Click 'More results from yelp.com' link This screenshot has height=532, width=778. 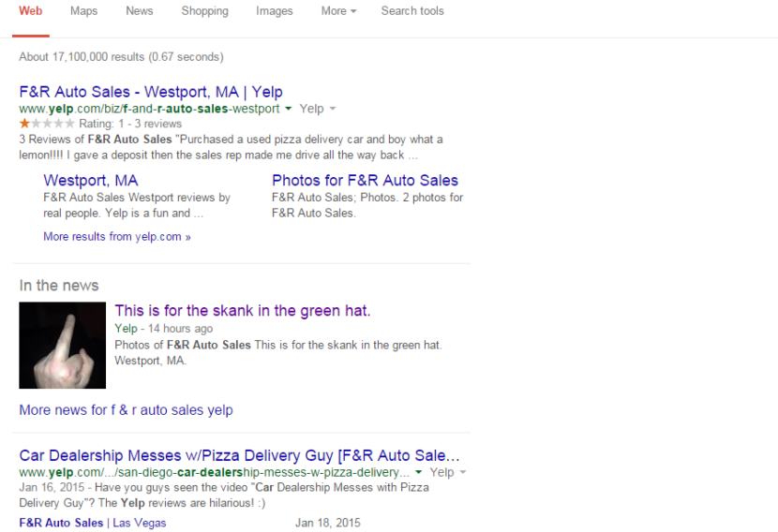[x=117, y=237]
